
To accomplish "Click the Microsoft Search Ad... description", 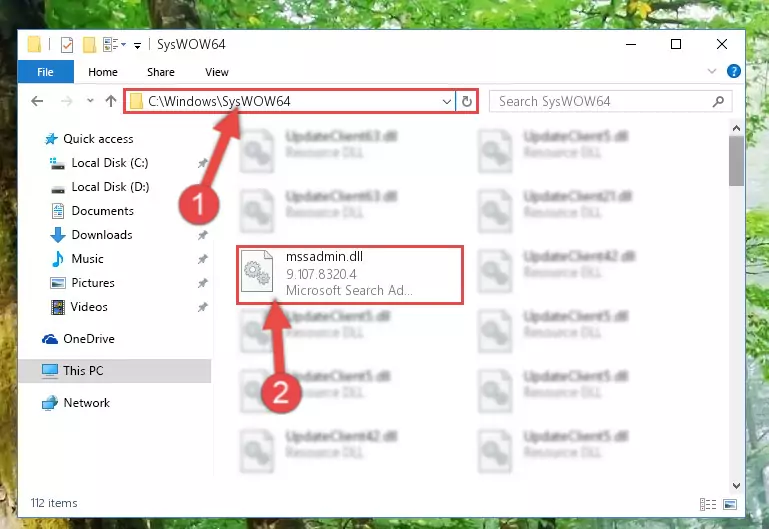I will coord(349,291).
